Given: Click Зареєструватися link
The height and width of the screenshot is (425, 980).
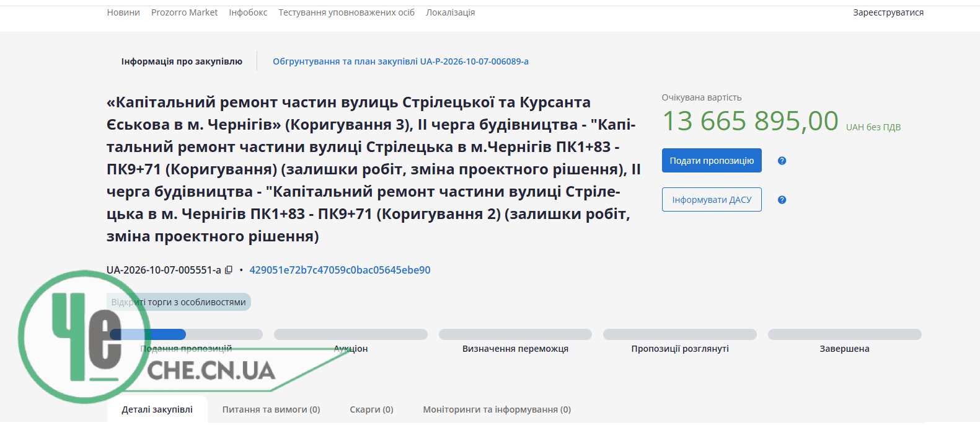Looking at the screenshot, I should [x=888, y=12].
